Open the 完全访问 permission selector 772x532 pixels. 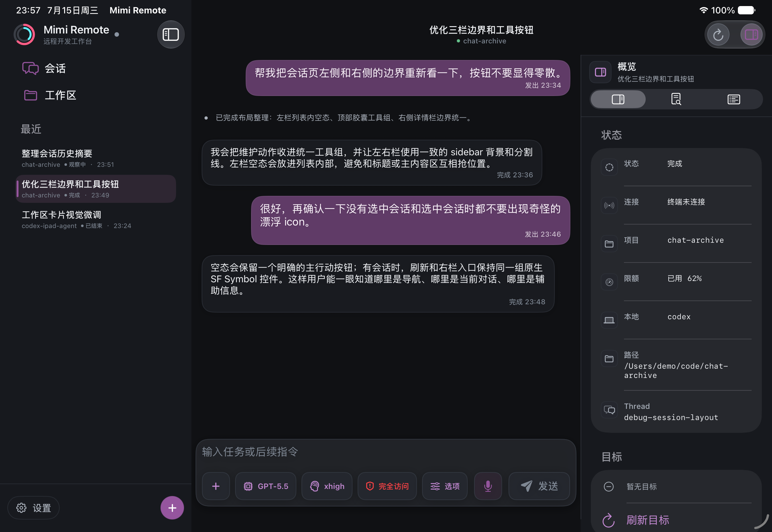(x=387, y=486)
